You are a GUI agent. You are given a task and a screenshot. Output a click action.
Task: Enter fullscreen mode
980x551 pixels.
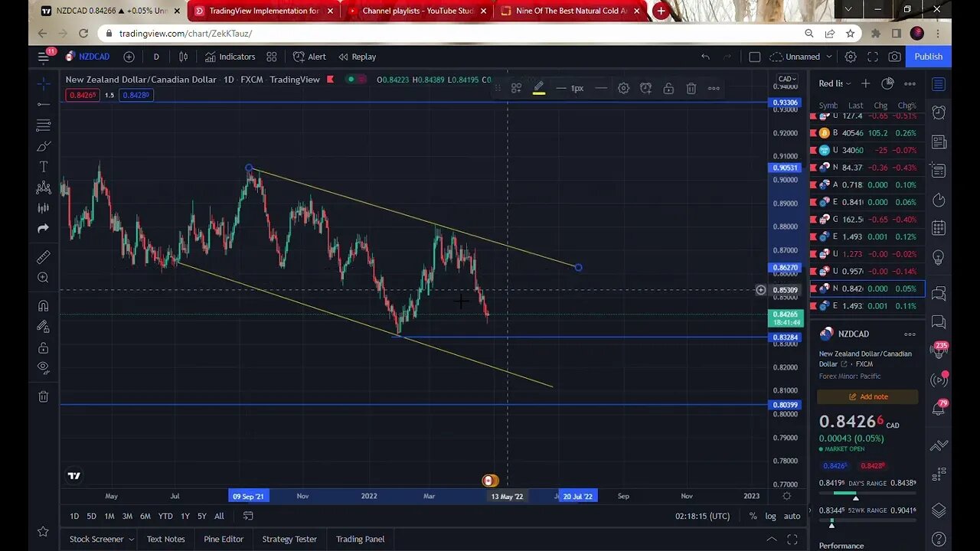pyautogui.click(x=873, y=57)
